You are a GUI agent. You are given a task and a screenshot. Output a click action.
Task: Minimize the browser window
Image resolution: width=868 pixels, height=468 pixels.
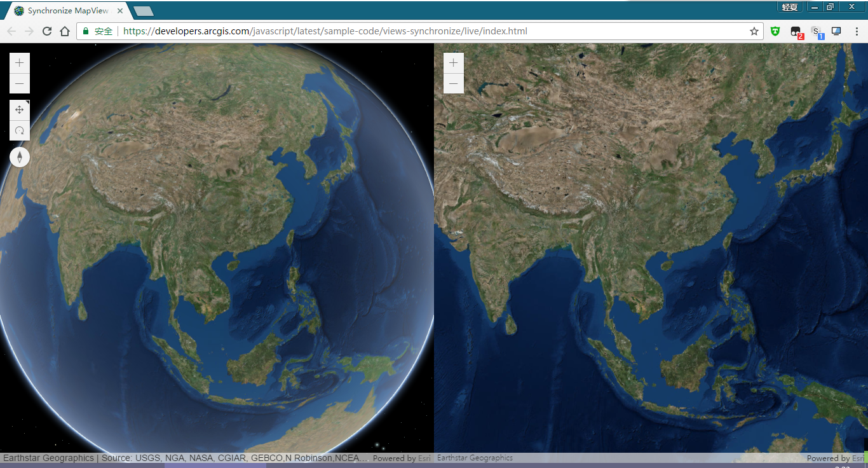point(815,7)
